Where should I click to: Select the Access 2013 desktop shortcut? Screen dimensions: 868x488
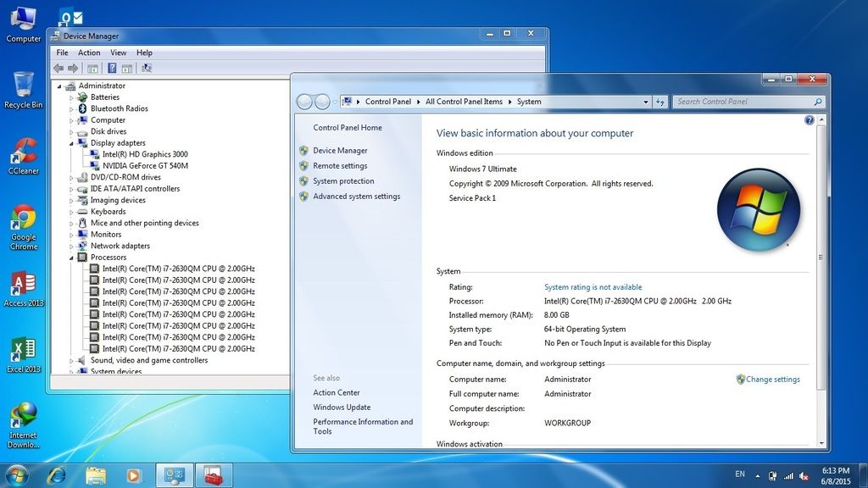(23, 289)
